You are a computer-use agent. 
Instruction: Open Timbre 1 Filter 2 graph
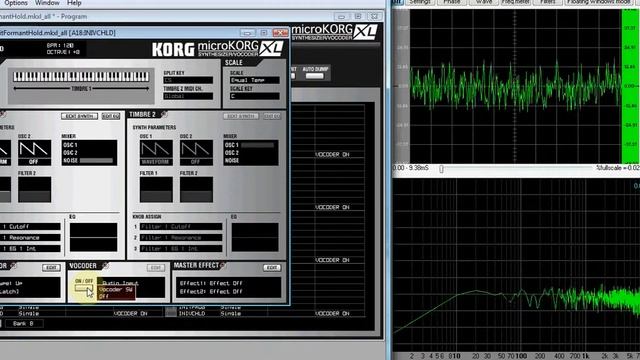click(x=35, y=189)
